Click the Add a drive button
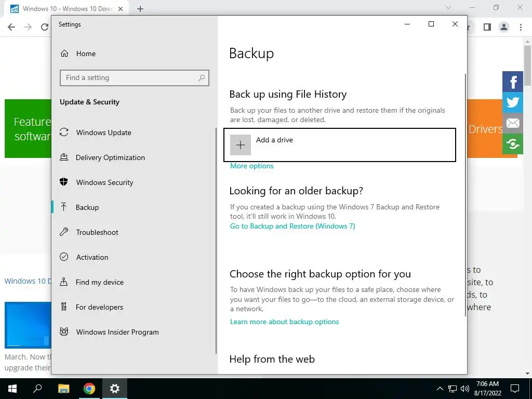The image size is (532, 399). tap(340, 145)
